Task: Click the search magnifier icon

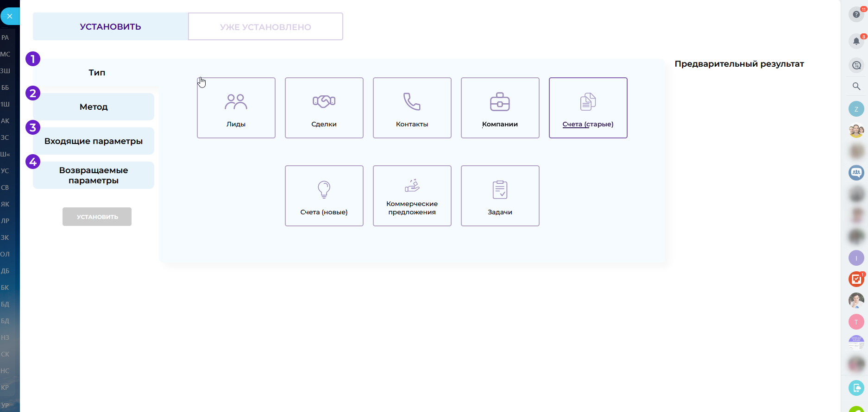Action: pos(856,86)
